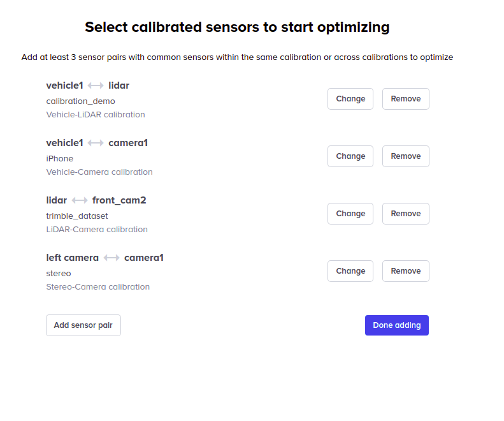
Task: Change the trimble_dataset LiDAR-camera pair
Action: [x=350, y=214]
